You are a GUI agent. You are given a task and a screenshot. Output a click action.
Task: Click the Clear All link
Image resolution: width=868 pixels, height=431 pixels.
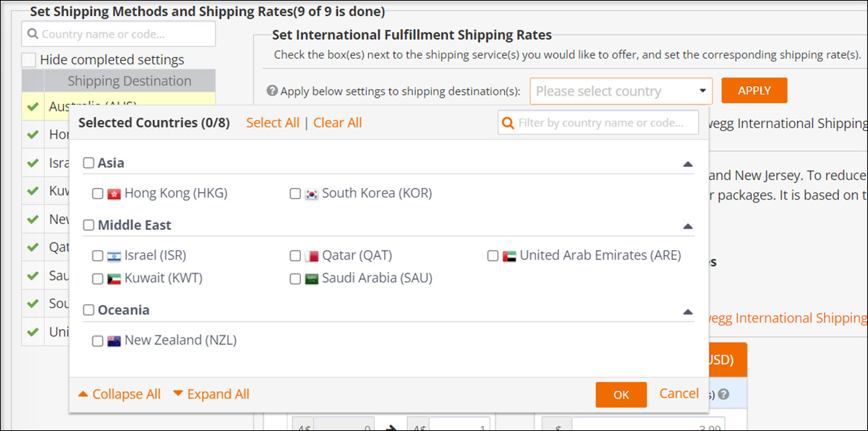338,123
